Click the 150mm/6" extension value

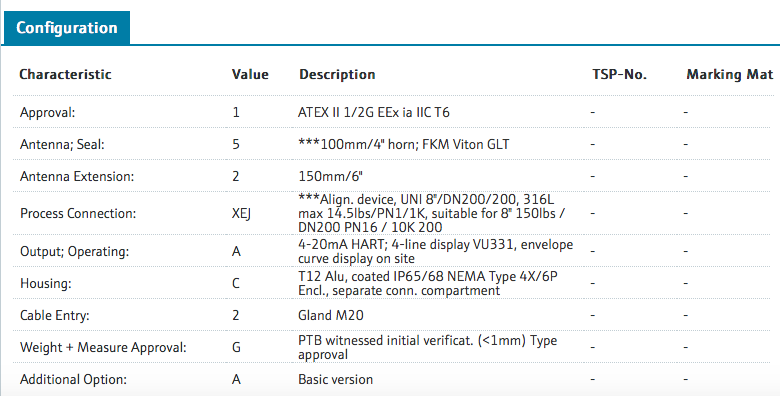point(330,177)
